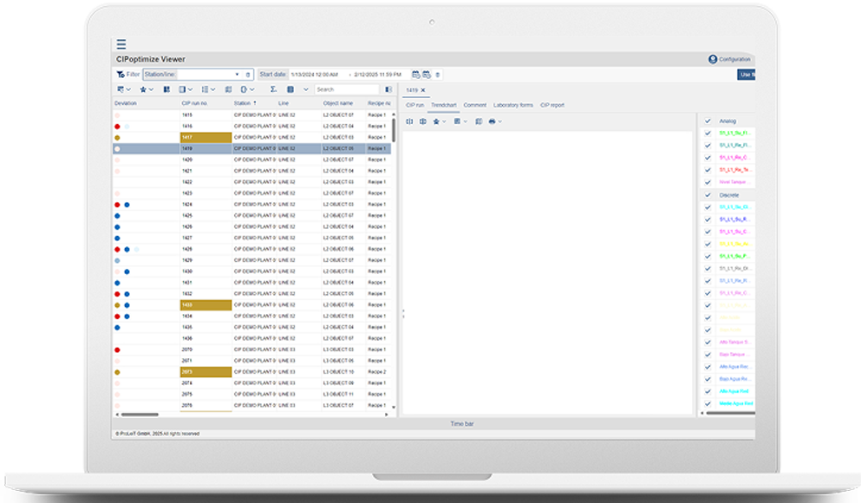
Task: Click the Configuration user icon
Action: pos(713,59)
